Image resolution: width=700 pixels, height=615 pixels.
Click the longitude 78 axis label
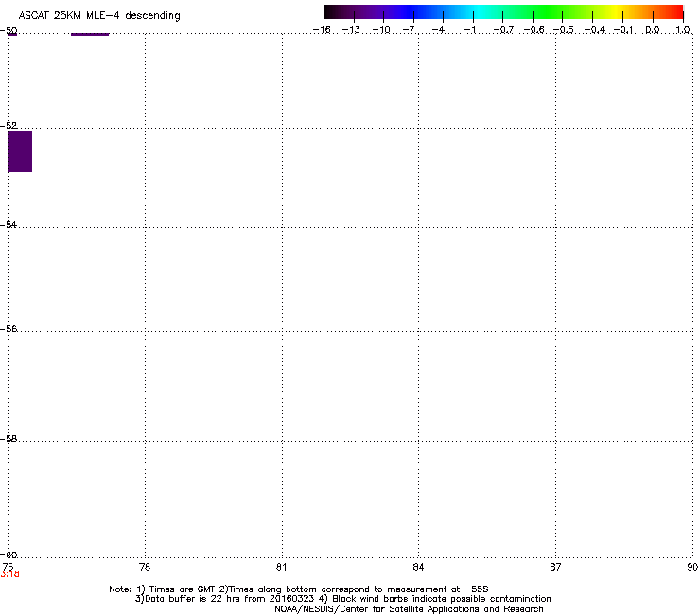click(x=145, y=567)
